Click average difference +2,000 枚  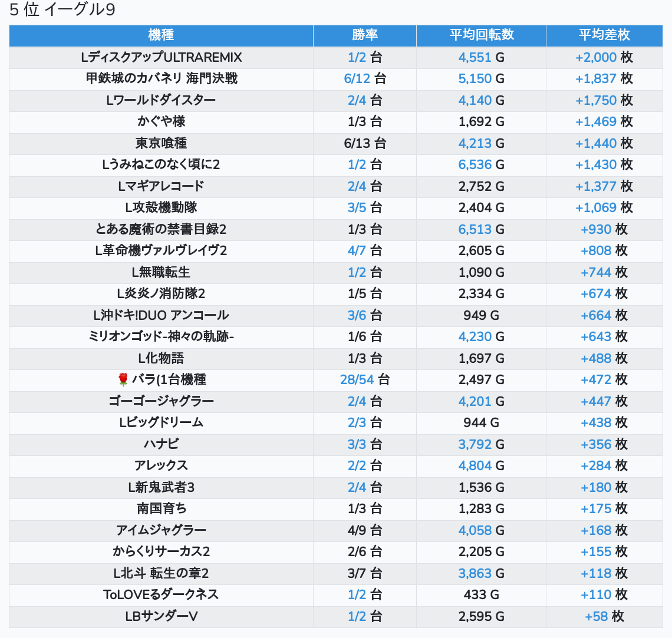pos(604,57)
